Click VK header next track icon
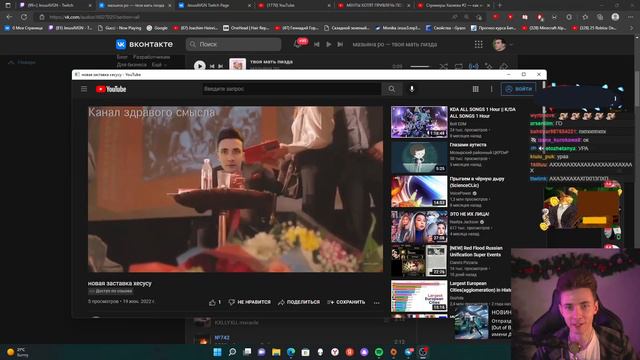The image size is (640, 360). [x=340, y=44]
